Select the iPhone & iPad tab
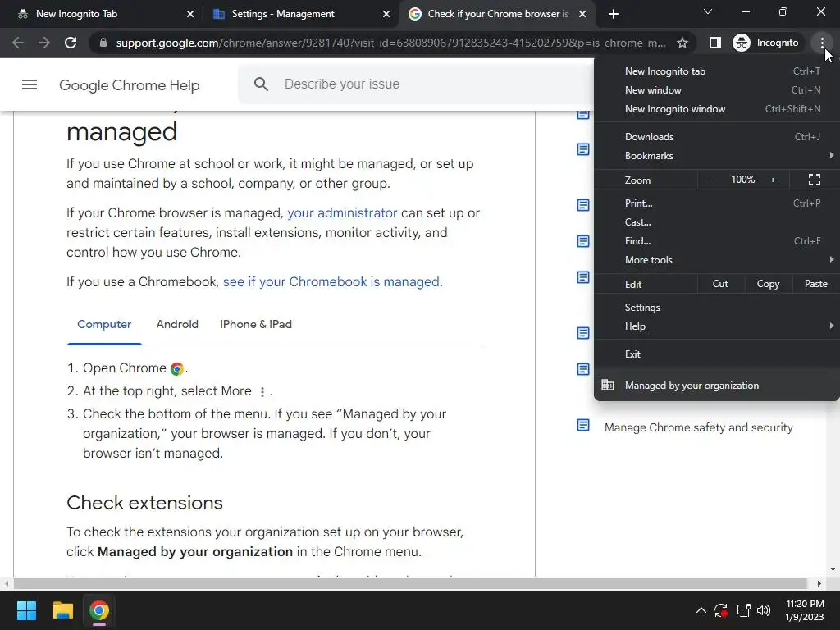This screenshot has height=630, width=840. (256, 325)
